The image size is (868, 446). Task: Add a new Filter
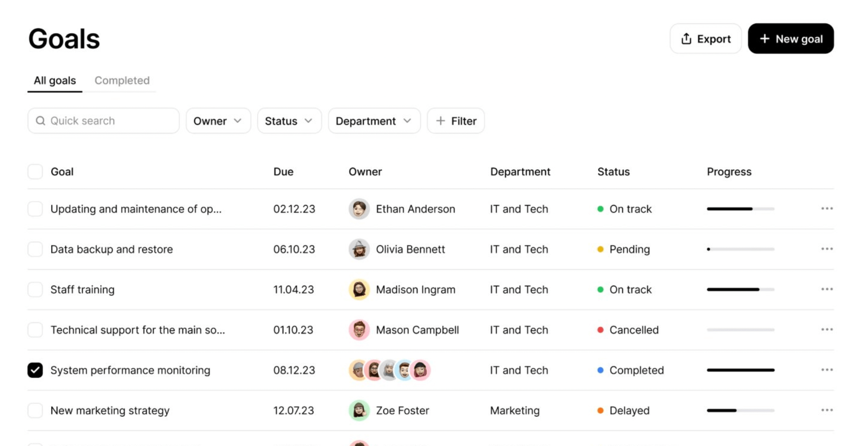click(x=455, y=121)
